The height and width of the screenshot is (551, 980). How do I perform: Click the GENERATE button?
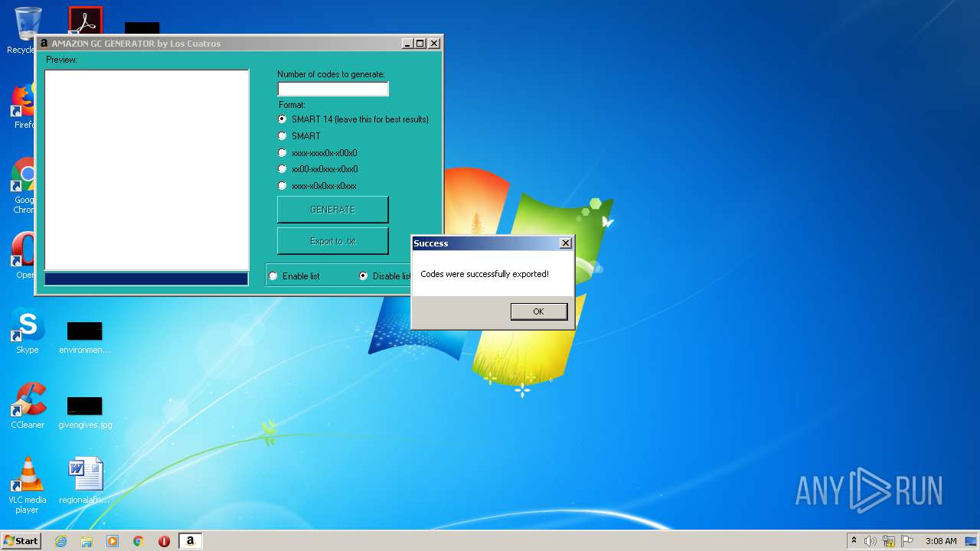click(x=332, y=210)
